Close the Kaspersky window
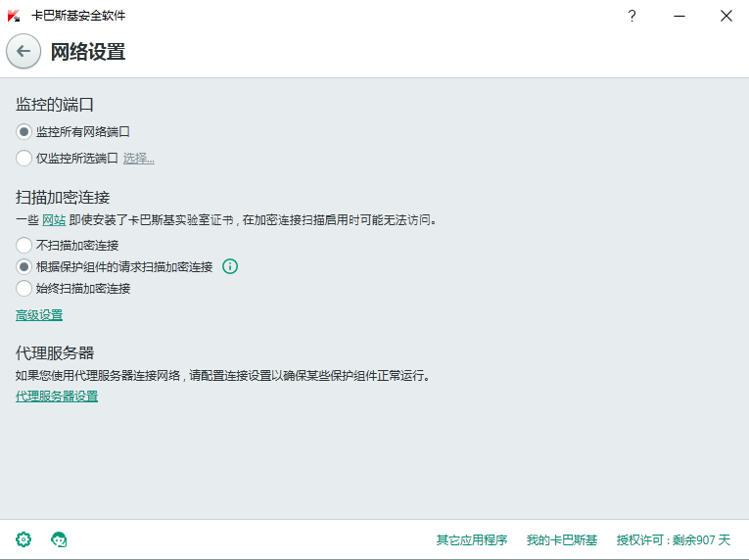 726,16
